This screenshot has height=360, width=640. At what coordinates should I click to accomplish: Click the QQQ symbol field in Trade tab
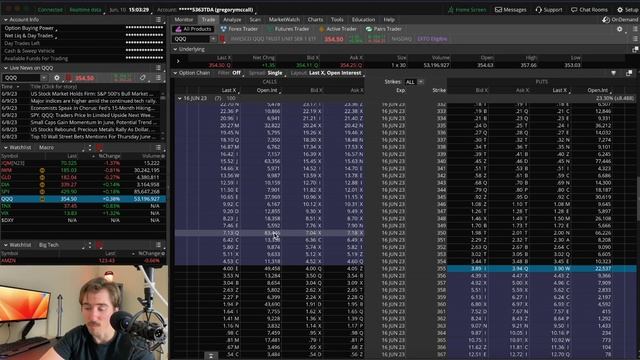point(191,39)
